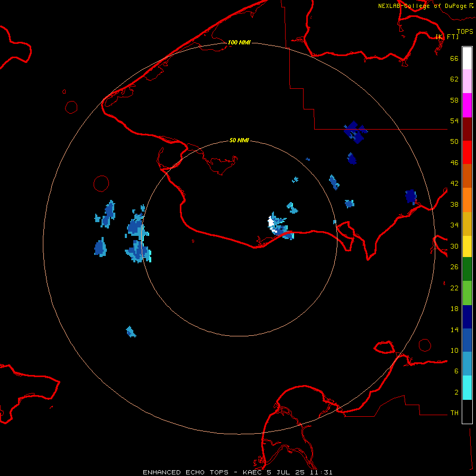
Task: Choose the navy blue legend swatch
Action: pyautogui.click(x=467, y=317)
